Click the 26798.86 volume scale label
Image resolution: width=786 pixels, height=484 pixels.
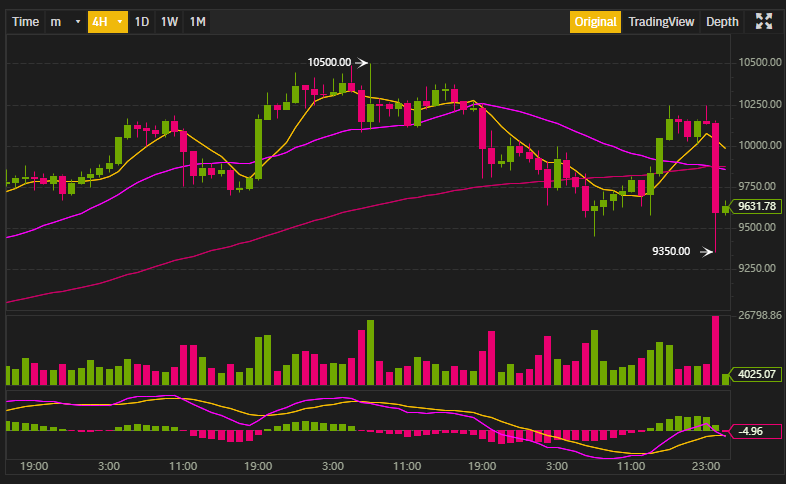pos(759,316)
